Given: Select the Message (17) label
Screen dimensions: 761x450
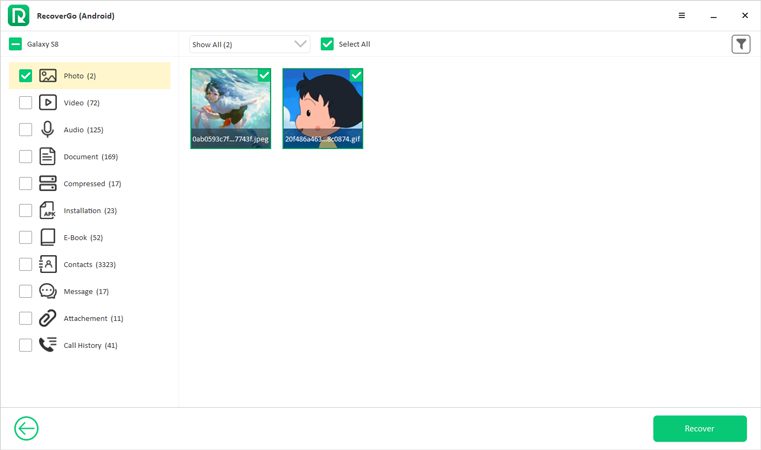Looking at the screenshot, I should pyautogui.click(x=86, y=291).
